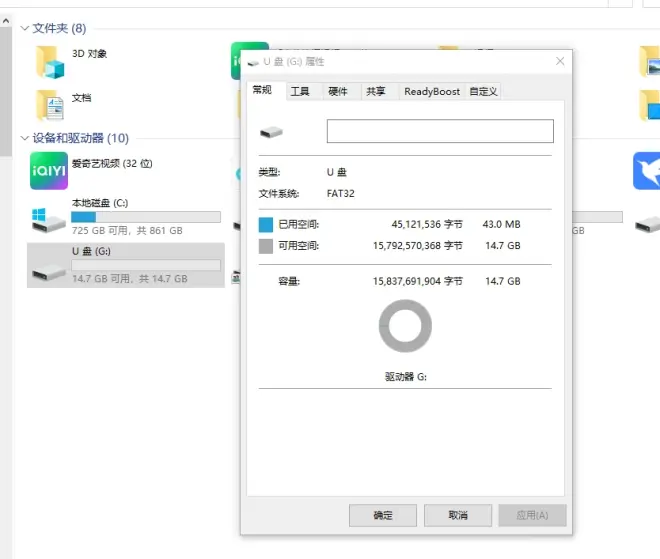Image resolution: width=660 pixels, height=559 pixels.
Task: Click the drive icon inside properties dialog
Action: click(272, 132)
